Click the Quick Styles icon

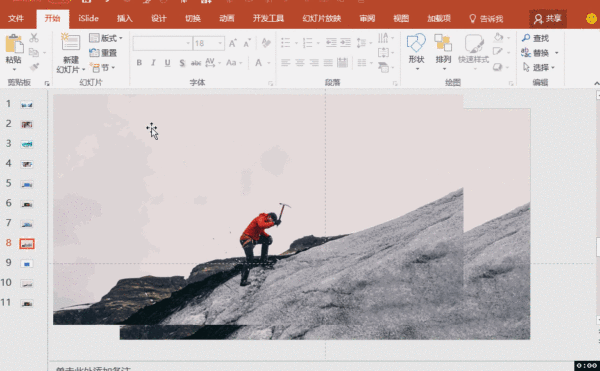[474, 43]
